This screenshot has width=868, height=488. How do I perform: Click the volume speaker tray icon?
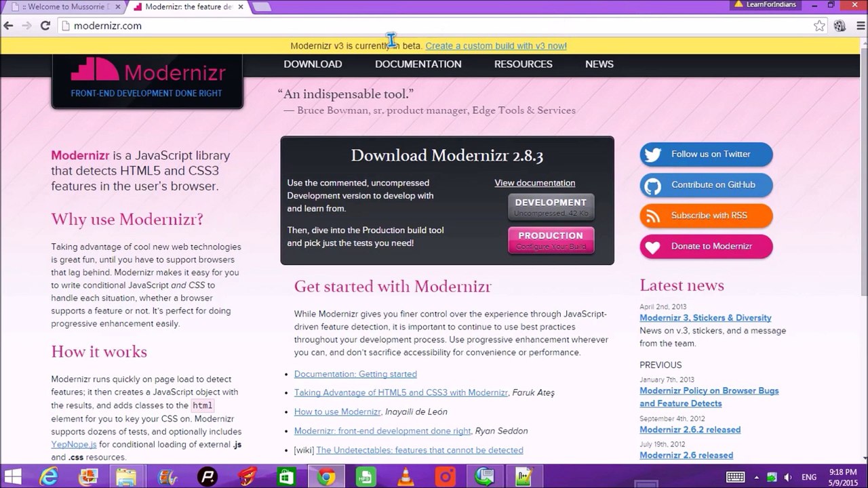click(x=788, y=477)
